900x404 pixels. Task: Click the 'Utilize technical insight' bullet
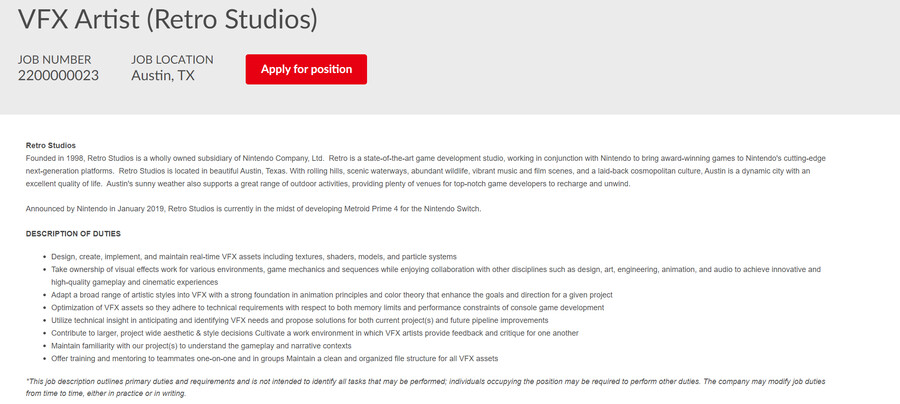pos(298,320)
